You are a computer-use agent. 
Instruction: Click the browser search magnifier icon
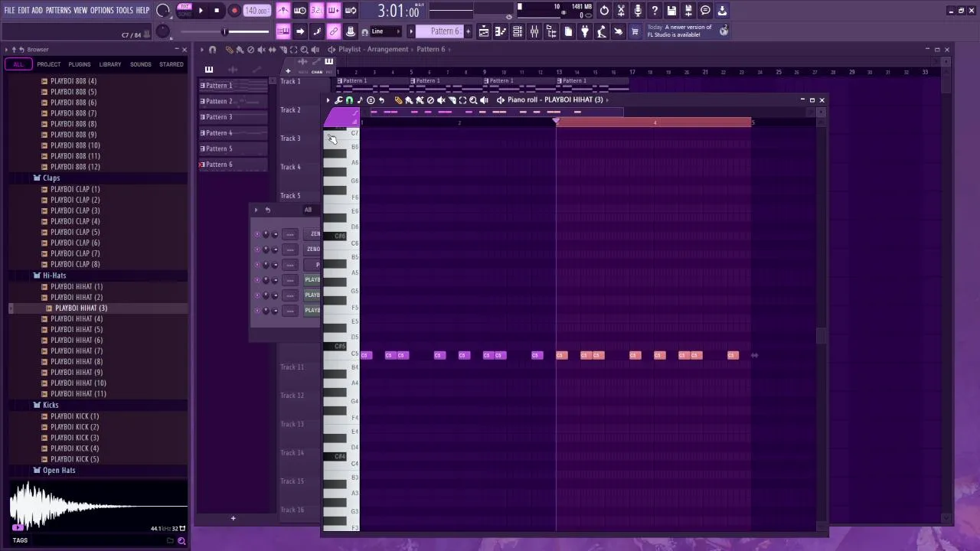(x=181, y=541)
